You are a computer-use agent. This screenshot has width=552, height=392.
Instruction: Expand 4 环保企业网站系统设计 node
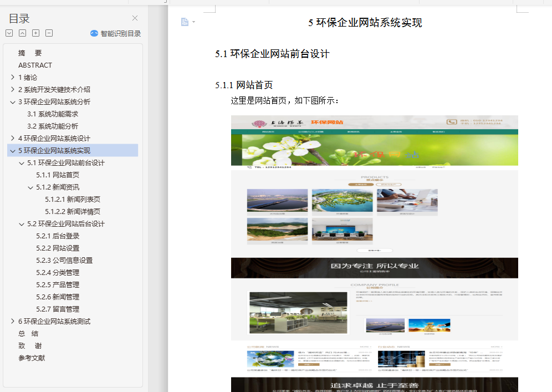(x=12, y=139)
